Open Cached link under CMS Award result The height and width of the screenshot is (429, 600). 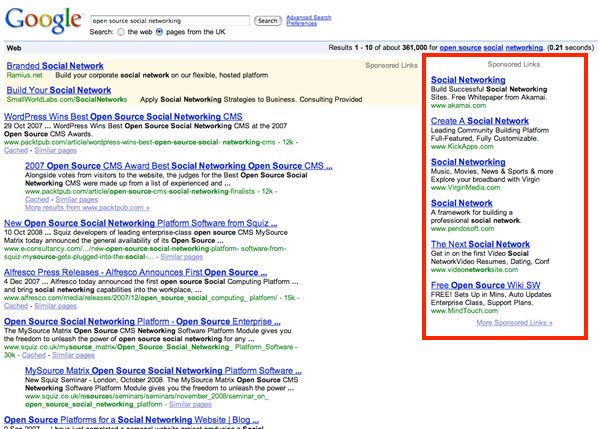pos(37,200)
